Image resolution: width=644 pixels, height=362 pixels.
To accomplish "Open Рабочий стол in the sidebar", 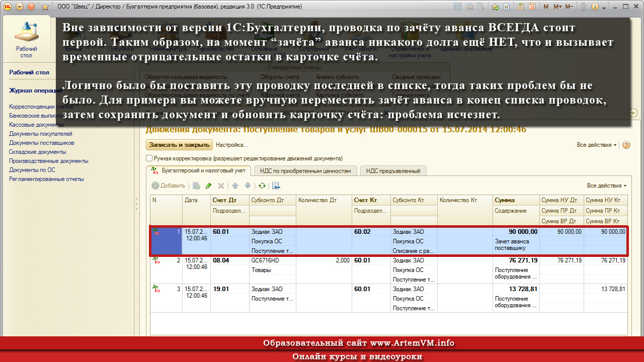I will click(x=29, y=72).
